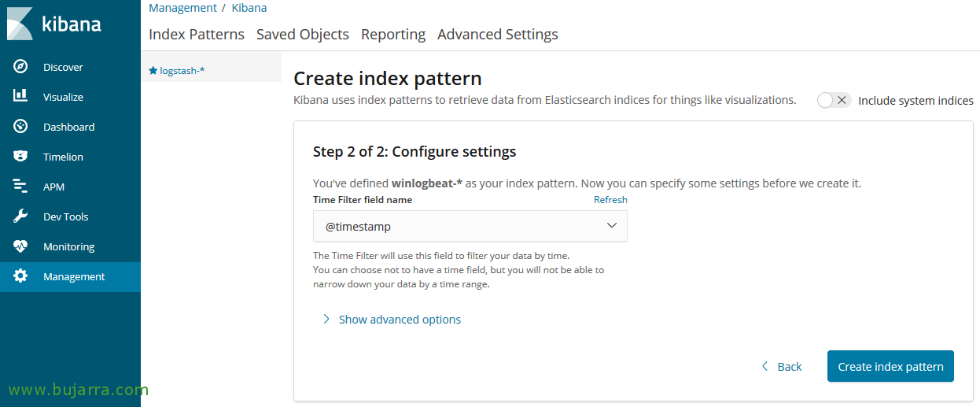Switch to the Saved Objects tab
Screen dimensions: 980x407
pos(302,35)
